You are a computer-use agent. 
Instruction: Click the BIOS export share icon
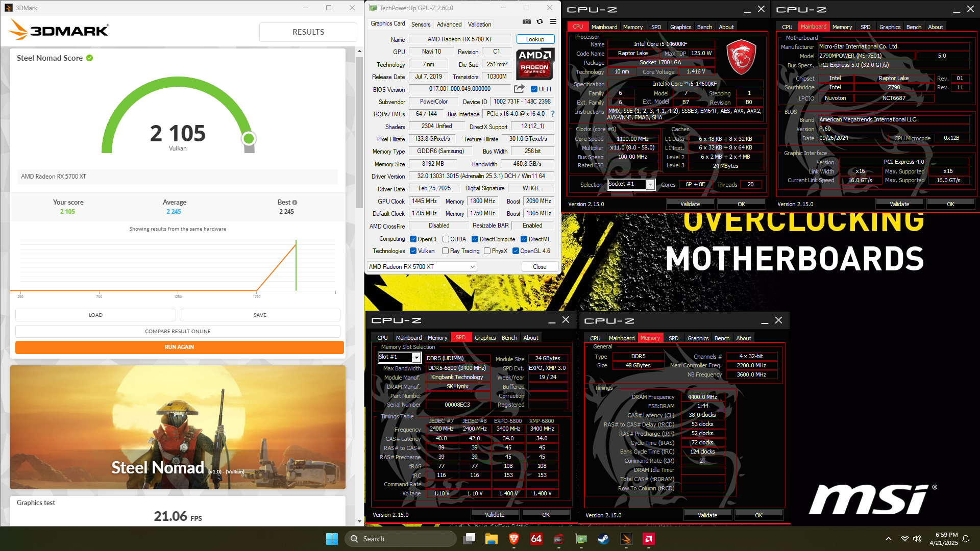point(519,89)
